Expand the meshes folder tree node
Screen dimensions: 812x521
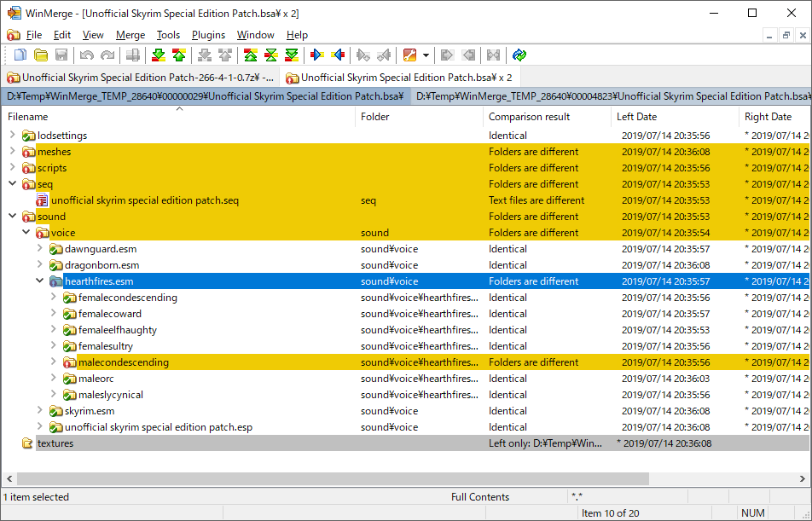[12, 152]
